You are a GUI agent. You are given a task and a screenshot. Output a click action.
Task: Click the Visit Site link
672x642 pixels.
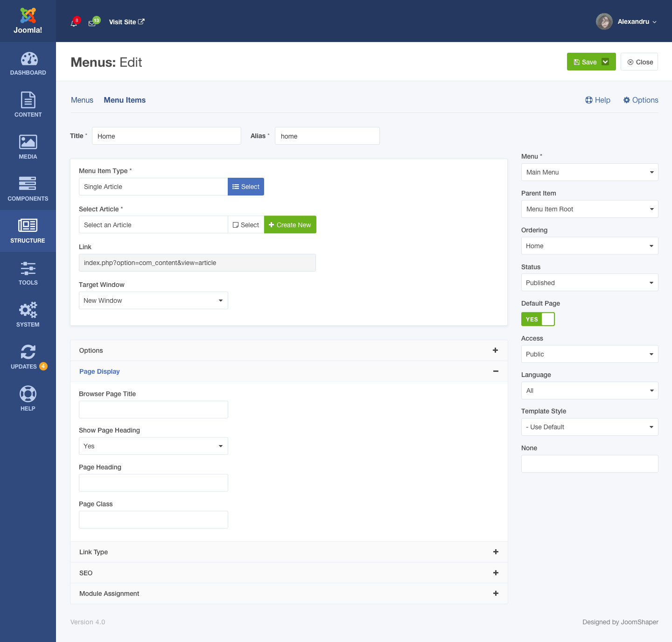point(126,22)
